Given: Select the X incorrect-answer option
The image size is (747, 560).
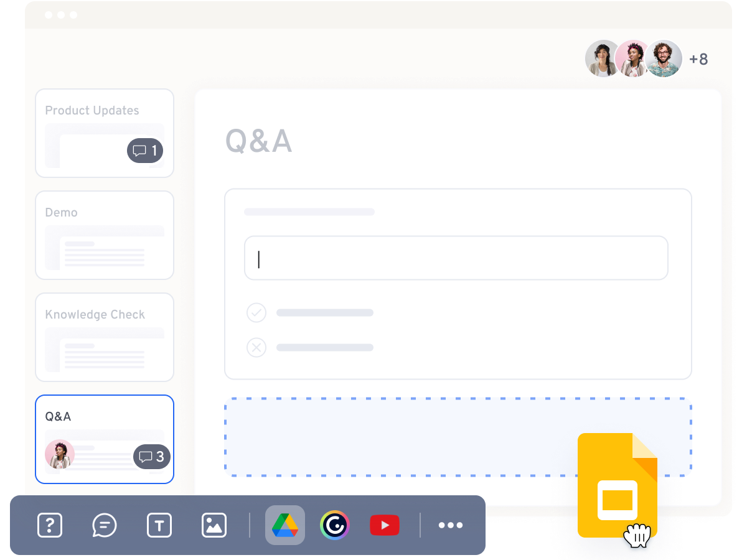Looking at the screenshot, I should pyautogui.click(x=256, y=348).
